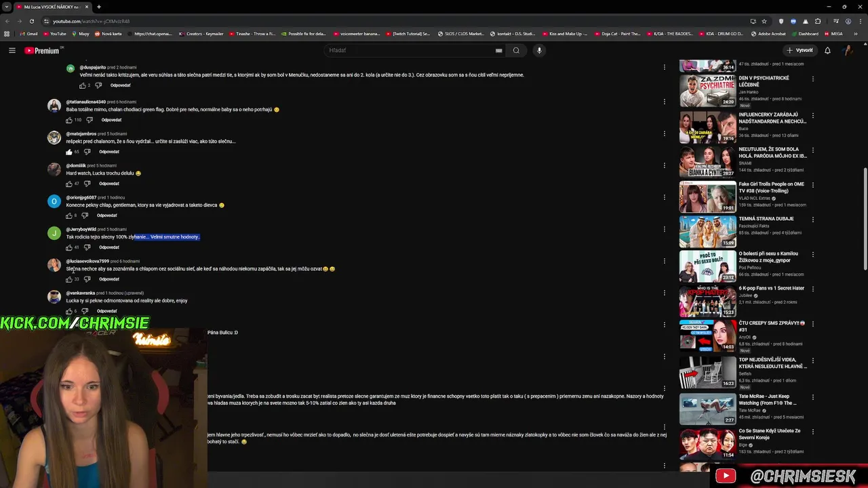The image size is (868, 488).
Task: Open options for Fake Girl Trolls People video
Action: [812, 185]
